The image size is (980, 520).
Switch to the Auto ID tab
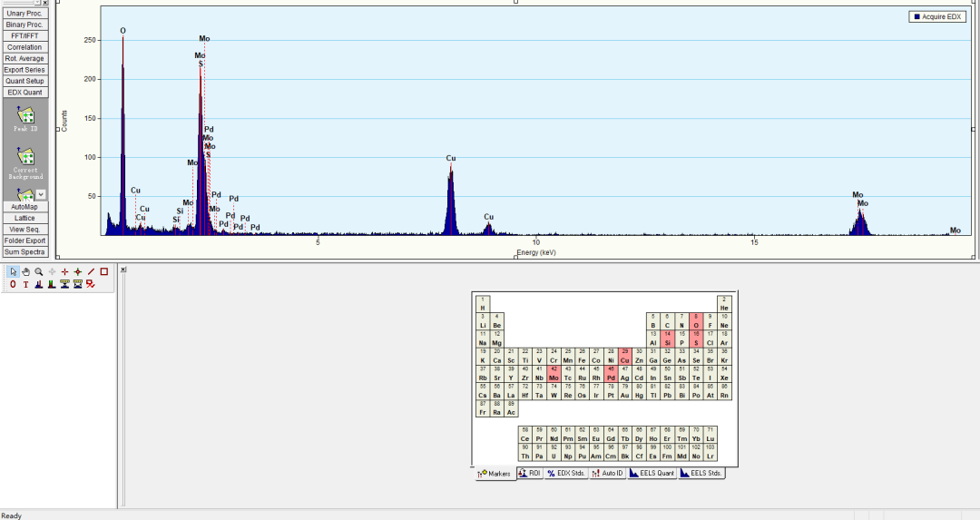(608, 473)
